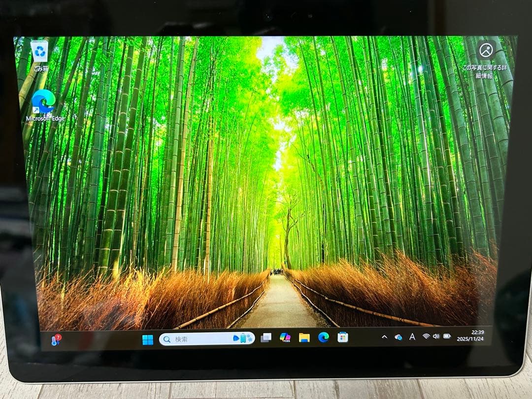Viewport: 532px width, 399px height.
Task: Open Task View next to the search box
Action: [266, 337]
